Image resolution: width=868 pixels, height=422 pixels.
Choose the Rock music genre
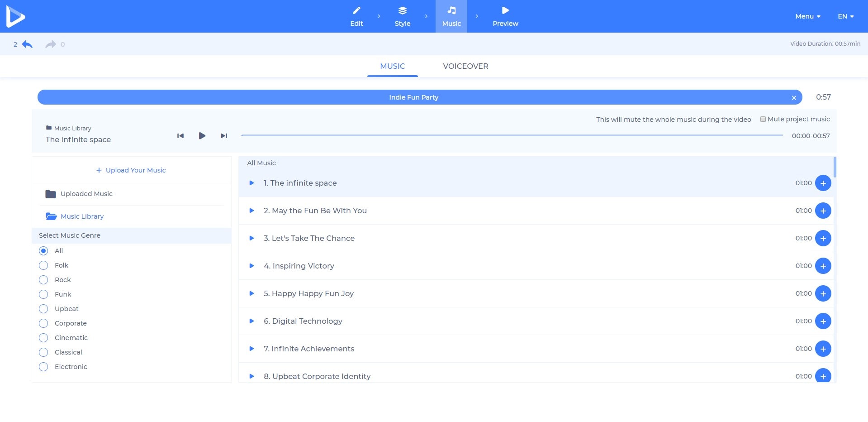pos(43,280)
